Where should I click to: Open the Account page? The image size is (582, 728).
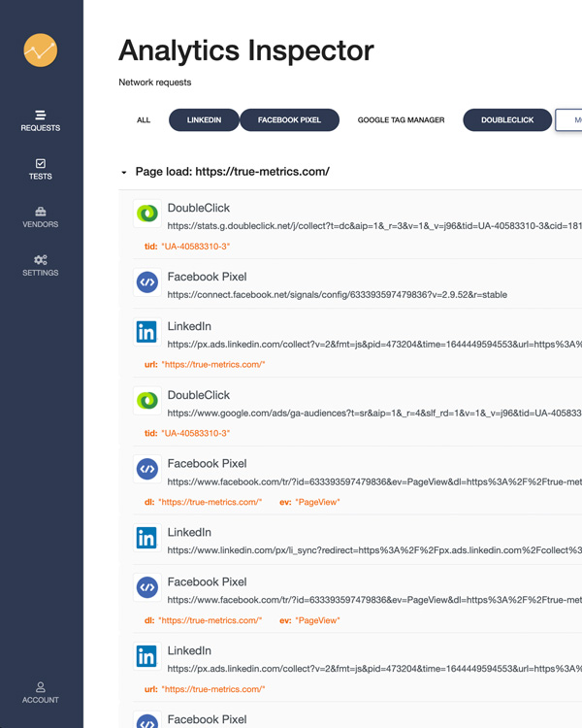tap(41, 693)
